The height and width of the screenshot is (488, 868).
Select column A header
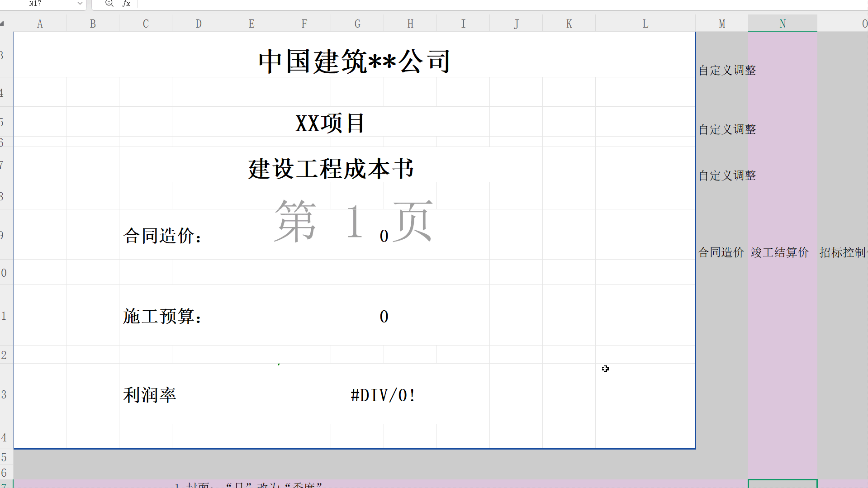click(40, 24)
